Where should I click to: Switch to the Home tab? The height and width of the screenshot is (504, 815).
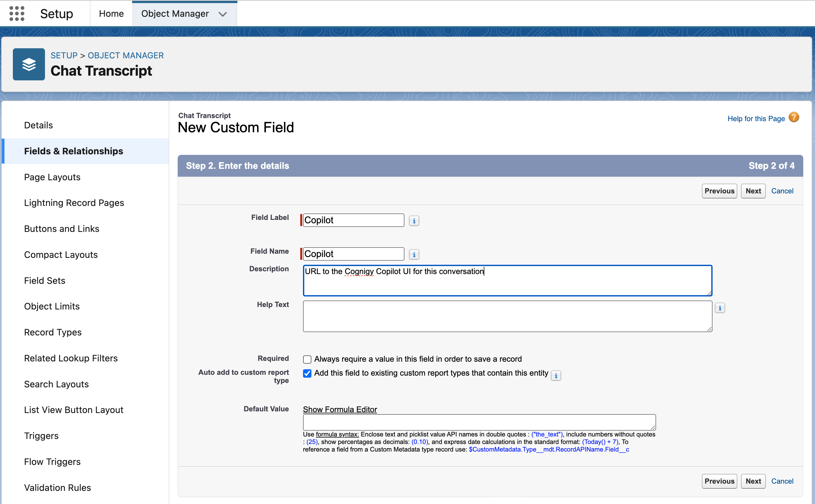111,14
